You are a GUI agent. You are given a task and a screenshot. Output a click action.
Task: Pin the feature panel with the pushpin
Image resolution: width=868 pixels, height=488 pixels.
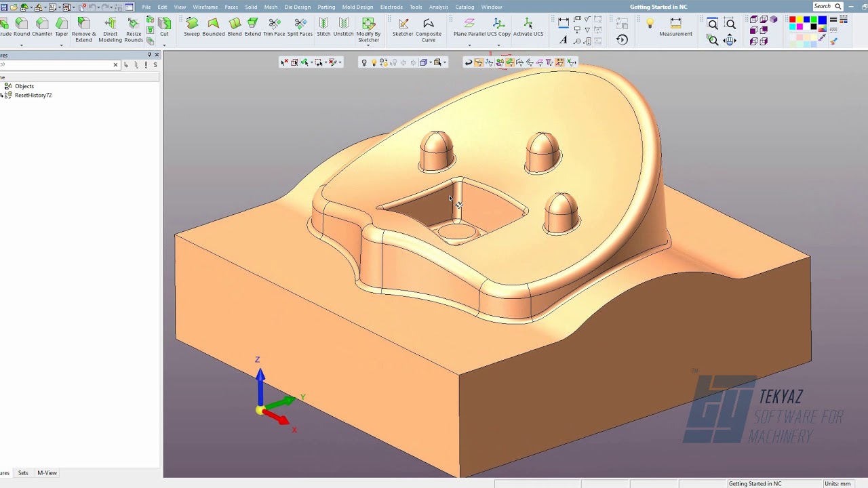pyautogui.click(x=149, y=55)
